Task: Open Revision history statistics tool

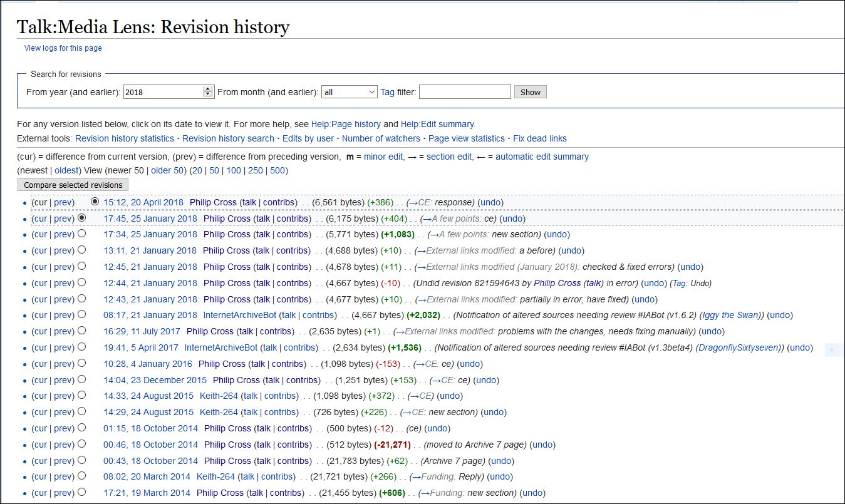Action: coord(125,138)
